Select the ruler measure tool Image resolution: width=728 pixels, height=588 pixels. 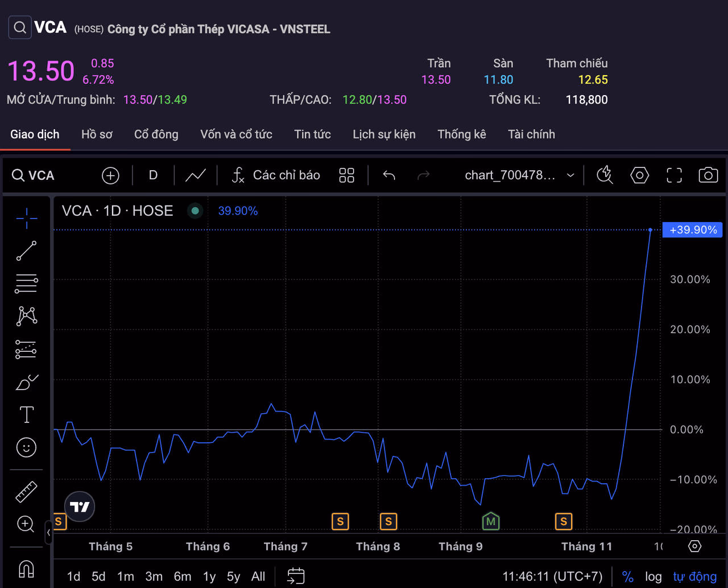coord(26,492)
